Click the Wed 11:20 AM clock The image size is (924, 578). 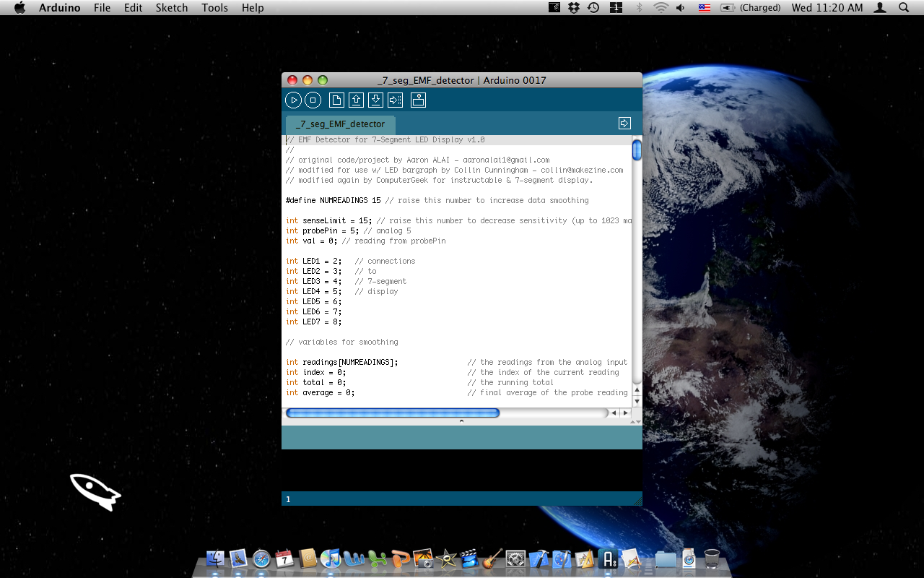[827, 8]
